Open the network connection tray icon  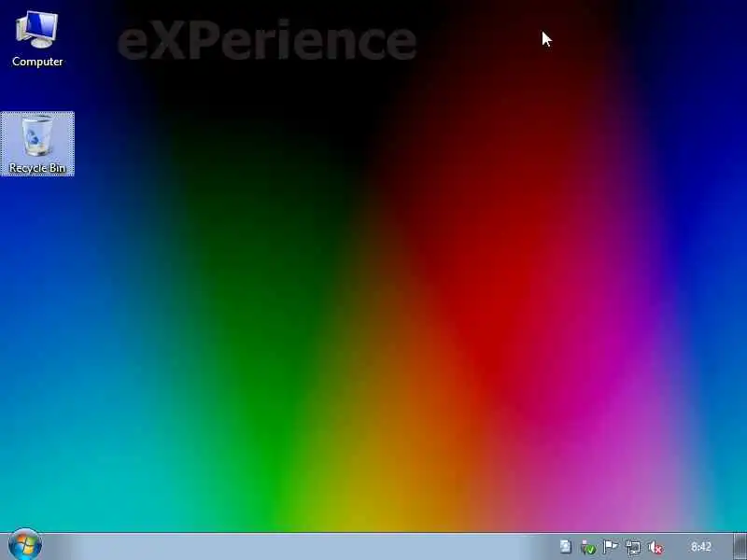pyautogui.click(x=633, y=547)
